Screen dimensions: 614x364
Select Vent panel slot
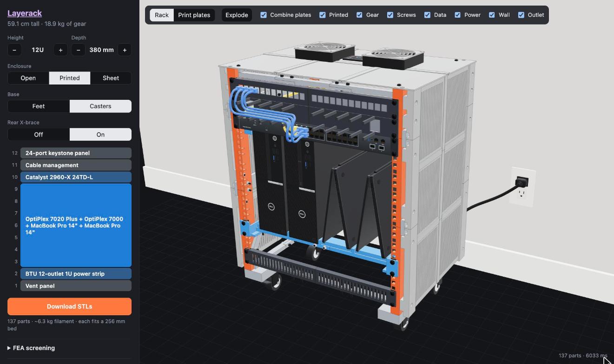(x=76, y=286)
